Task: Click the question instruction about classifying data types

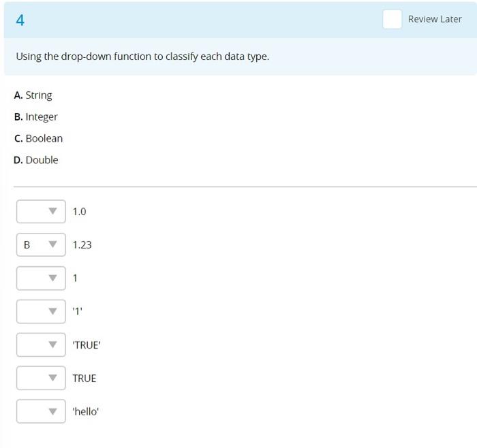Action: coord(142,57)
